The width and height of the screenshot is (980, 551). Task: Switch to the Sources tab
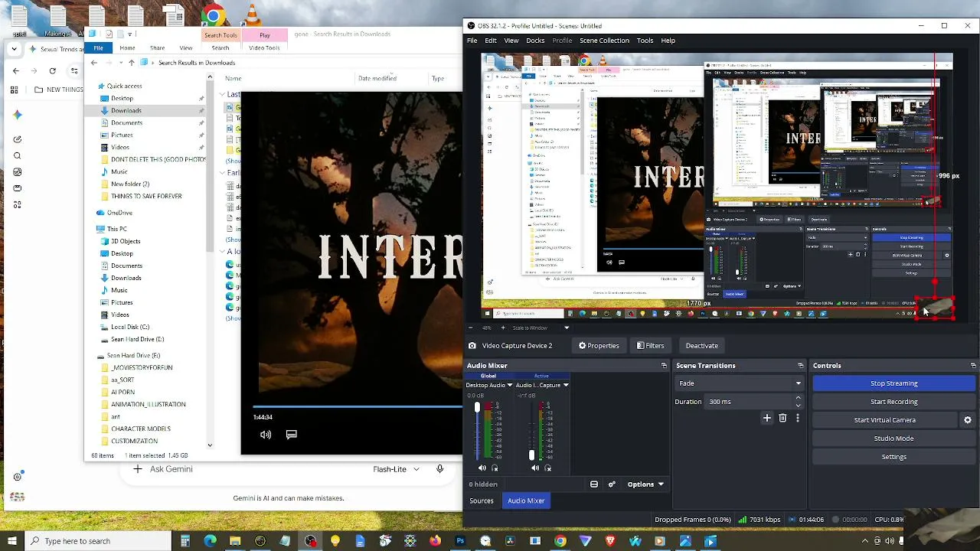coord(482,500)
